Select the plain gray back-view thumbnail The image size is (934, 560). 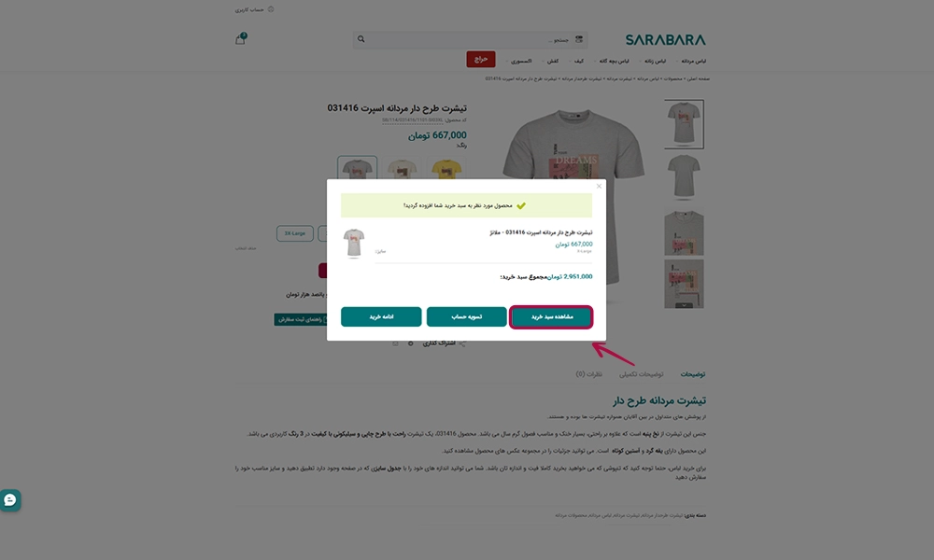(684, 176)
